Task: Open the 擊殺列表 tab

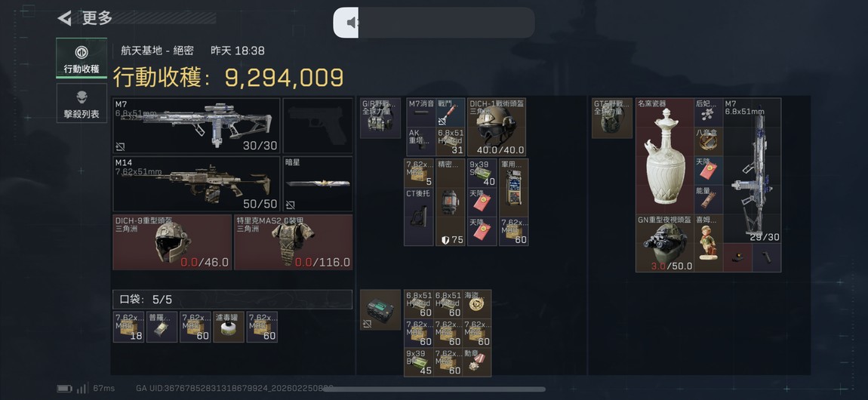Action: pyautogui.click(x=82, y=103)
